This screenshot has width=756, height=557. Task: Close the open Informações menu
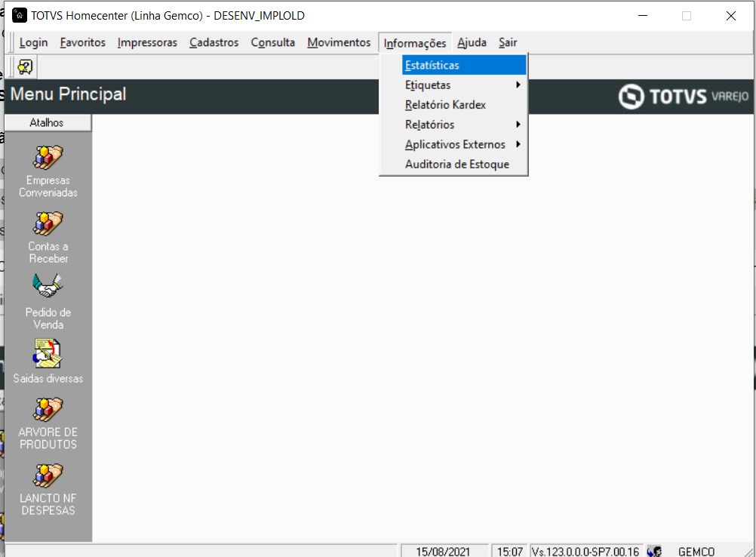[415, 43]
